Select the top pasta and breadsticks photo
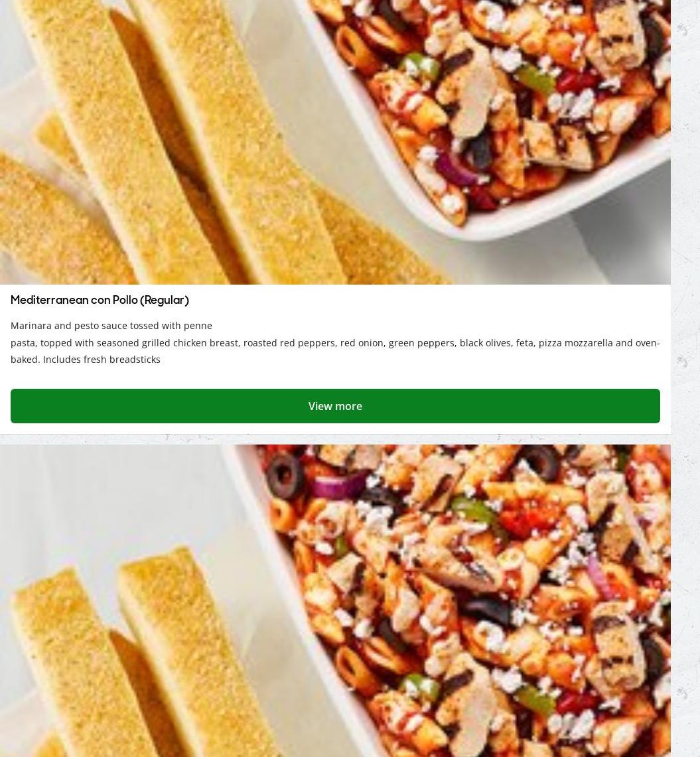 click(x=335, y=142)
